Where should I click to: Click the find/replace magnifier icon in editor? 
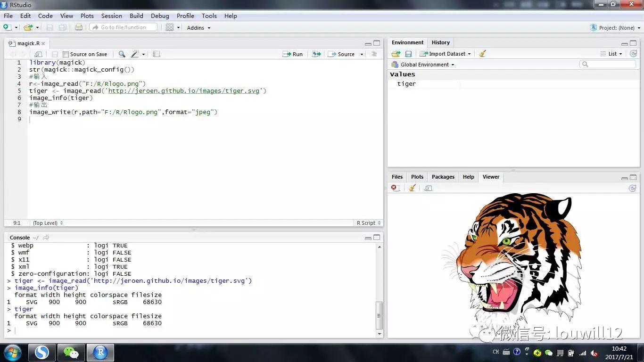[122, 54]
